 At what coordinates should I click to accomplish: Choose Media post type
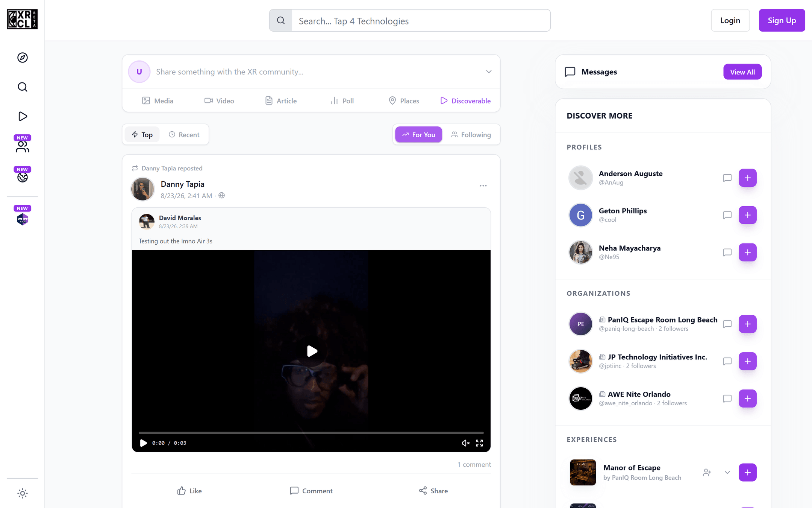click(158, 100)
